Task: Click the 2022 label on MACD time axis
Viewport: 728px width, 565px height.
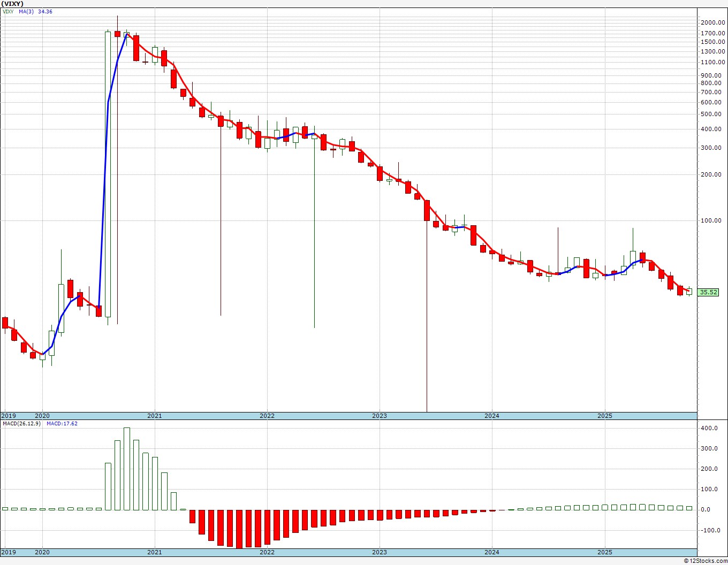Action: tap(267, 552)
